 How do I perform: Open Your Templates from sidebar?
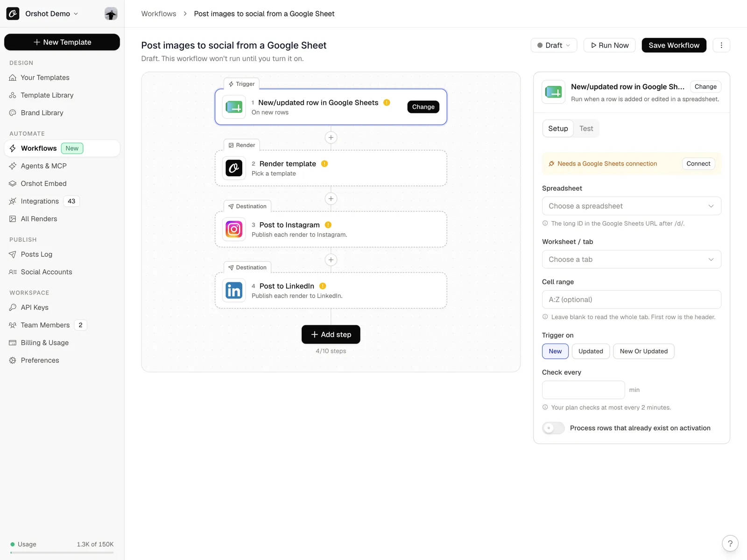[x=62, y=77]
